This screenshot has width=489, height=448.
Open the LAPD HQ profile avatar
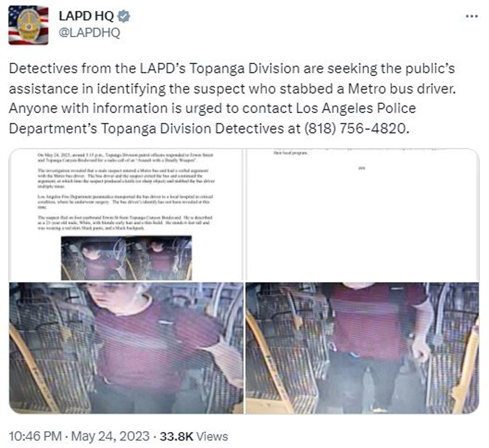click(x=29, y=25)
